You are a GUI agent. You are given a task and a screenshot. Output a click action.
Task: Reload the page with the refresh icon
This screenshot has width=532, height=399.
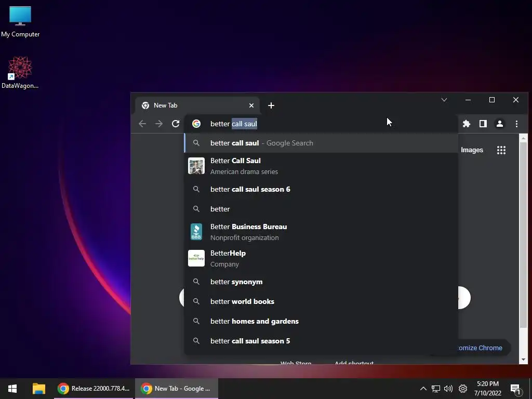click(176, 124)
